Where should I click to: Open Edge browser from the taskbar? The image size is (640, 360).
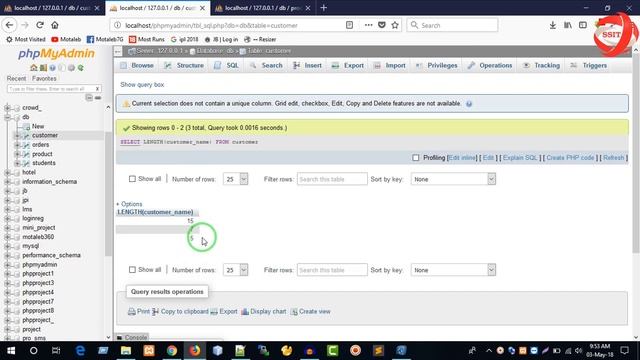(x=80, y=351)
